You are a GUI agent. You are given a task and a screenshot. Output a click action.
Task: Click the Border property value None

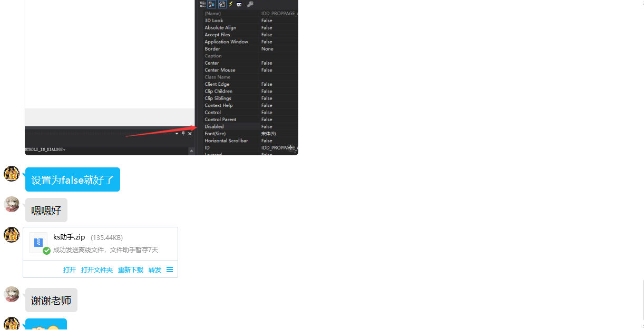pyautogui.click(x=268, y=49)
